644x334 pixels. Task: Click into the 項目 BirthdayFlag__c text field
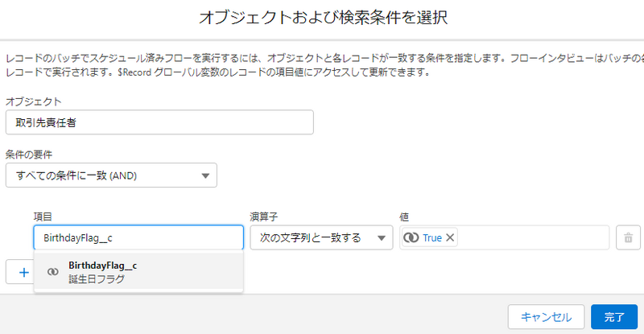[x=138, y=238]
